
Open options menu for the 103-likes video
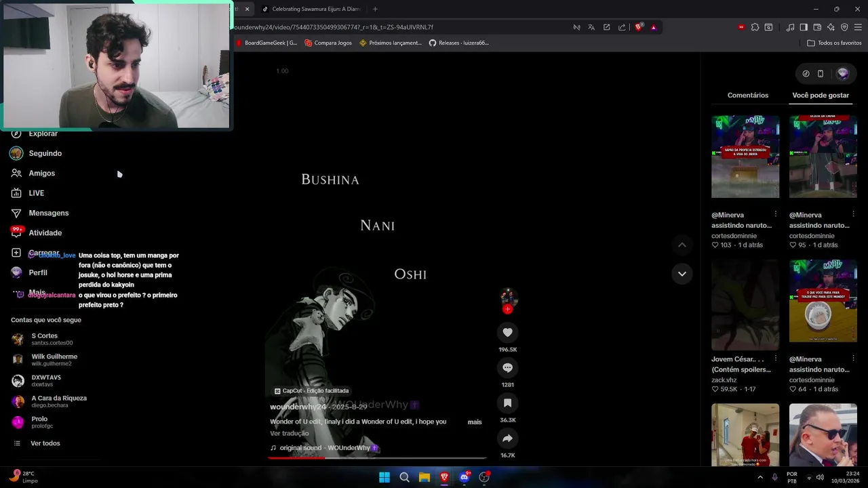click(776, 214)
